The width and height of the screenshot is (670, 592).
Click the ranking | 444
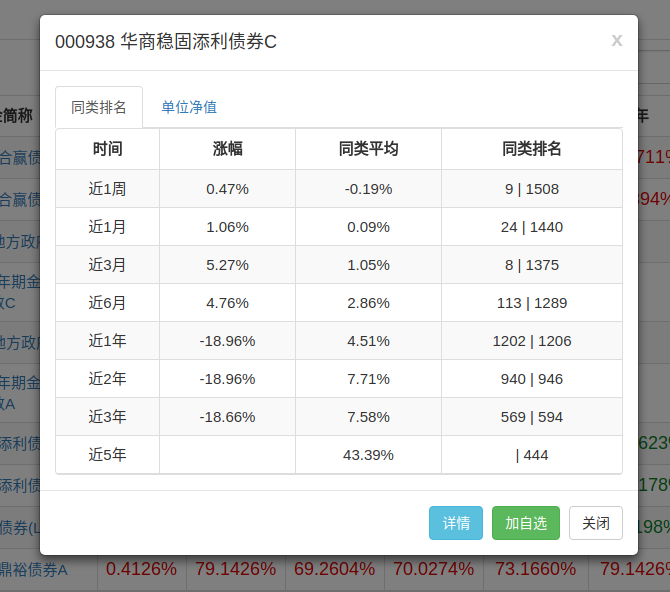532,455
